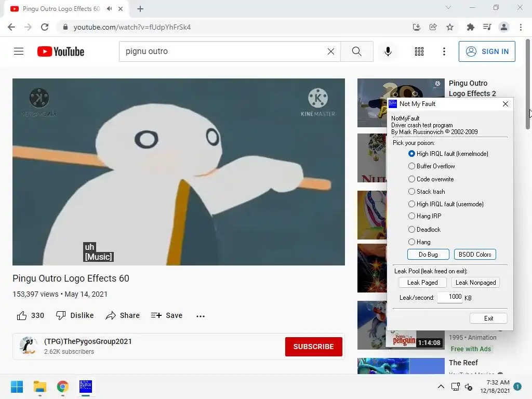This screenshot has width=532, height=399.
Task: Click the install app icon in address bar
Action: point(416,27)
